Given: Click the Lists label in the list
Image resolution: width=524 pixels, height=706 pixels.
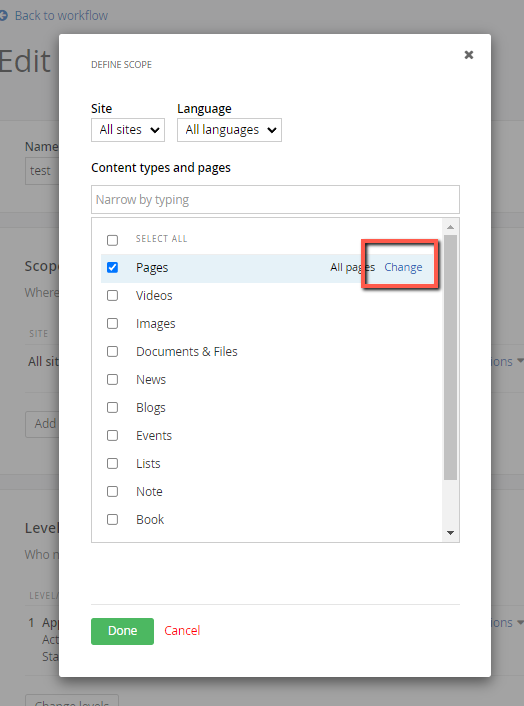Looking at the screenshot, I should pos(148,463).
